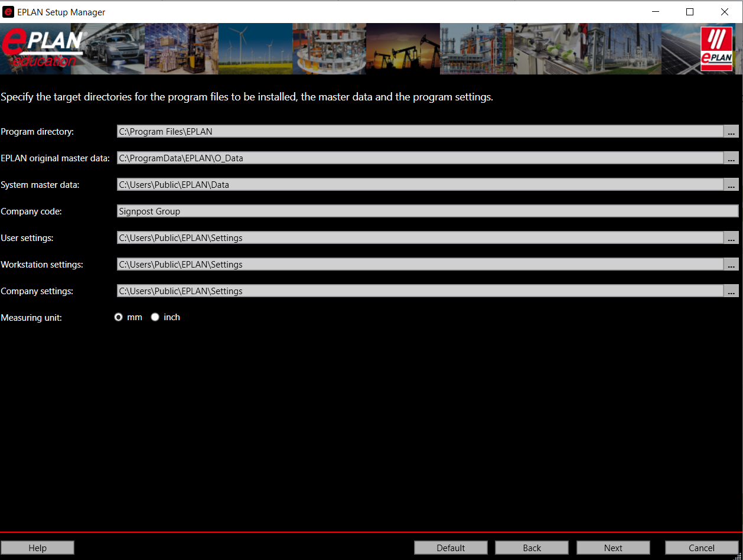Browse for System master data folder
The height and width of the screenshot is (560, 743).
(731, 185)
